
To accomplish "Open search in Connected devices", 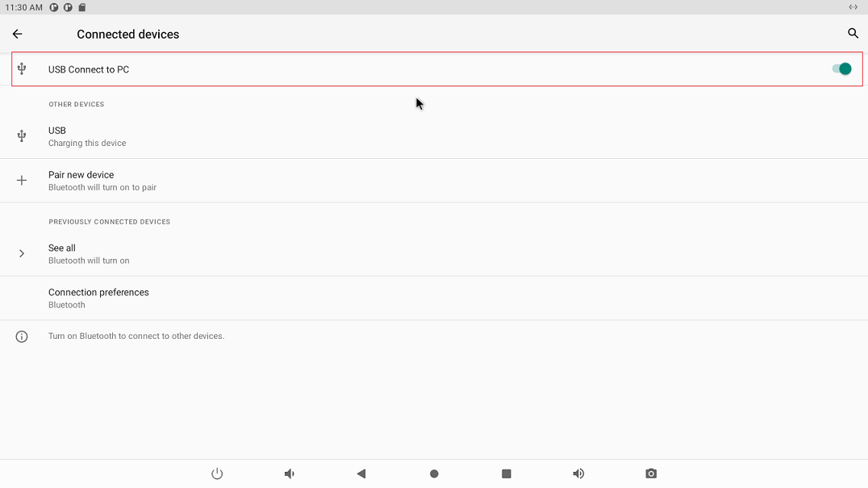I will click(x=853, y=34).
